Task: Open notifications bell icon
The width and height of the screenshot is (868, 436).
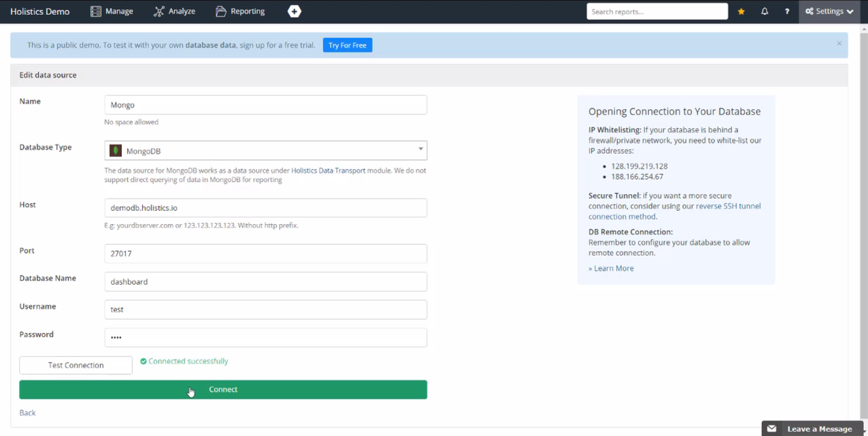Action: point(765,11)
